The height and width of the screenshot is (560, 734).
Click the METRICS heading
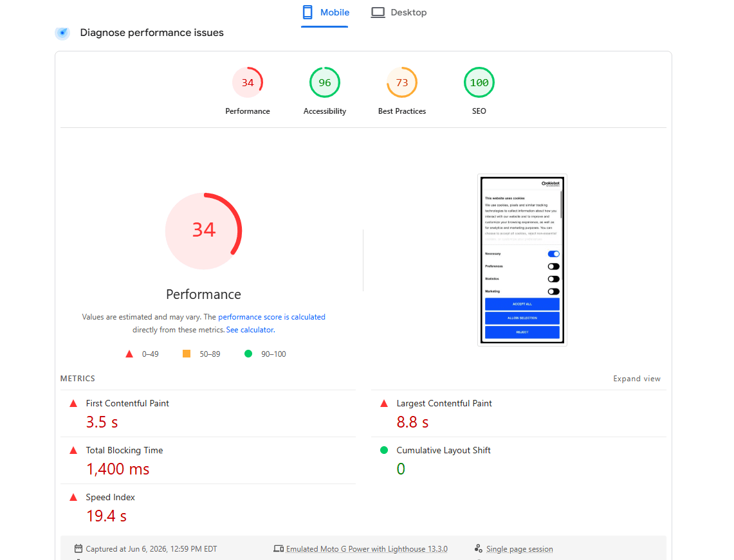pyautogui.click(x=78, y=379)
